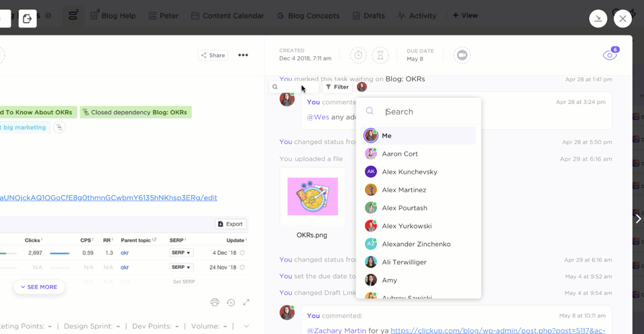Click the Share button
644x334 pixels.
tap(213, 56)
